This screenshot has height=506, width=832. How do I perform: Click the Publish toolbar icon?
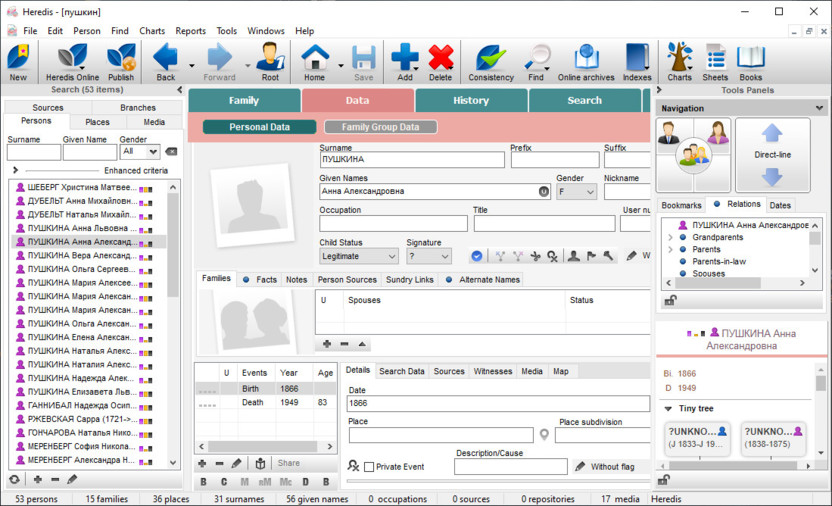pyautogui.click(x=121, y=62)
